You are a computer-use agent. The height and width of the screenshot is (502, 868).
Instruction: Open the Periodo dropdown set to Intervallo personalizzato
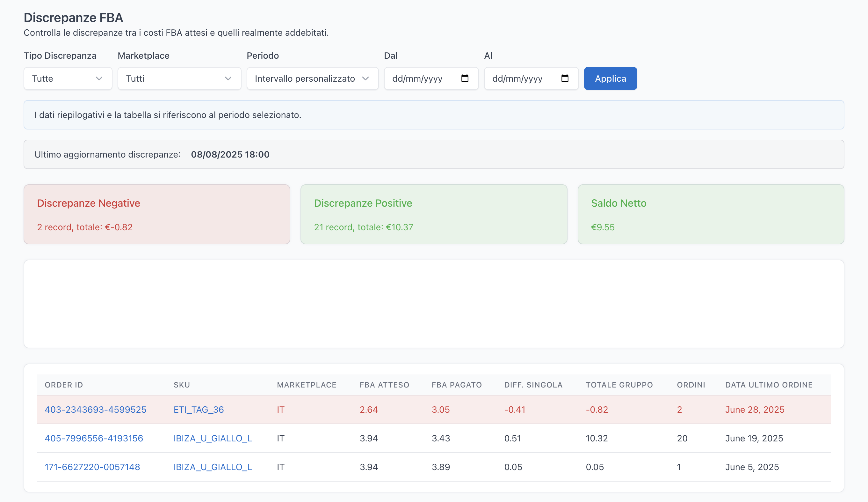coord(305,78)
